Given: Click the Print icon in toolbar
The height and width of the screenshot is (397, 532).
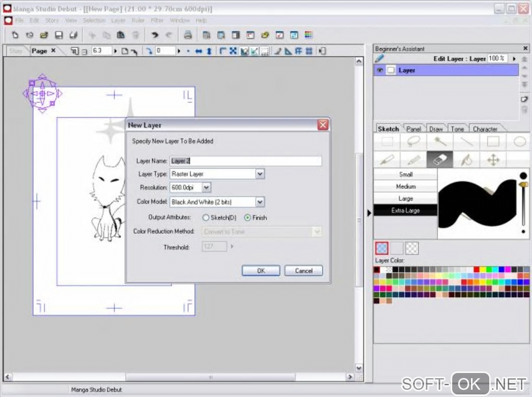Looking at the screenshot, I should click(x=188, y=34).
